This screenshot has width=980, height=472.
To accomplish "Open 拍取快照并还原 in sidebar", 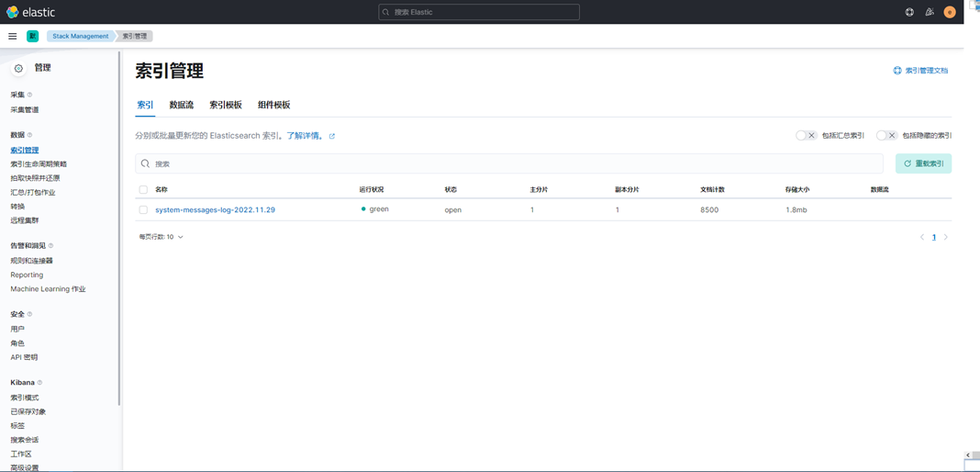I will tap(35, 178).
